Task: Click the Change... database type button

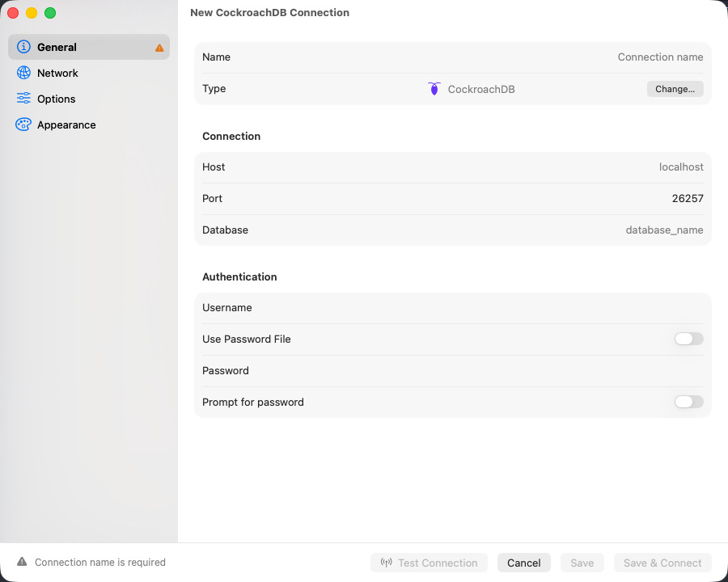Action: click(675, 89)
